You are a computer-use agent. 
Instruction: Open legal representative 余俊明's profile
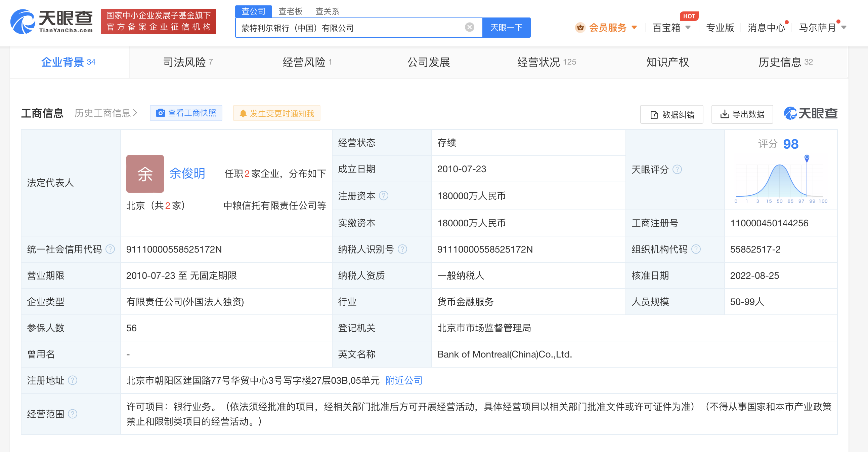coord(187,174)
